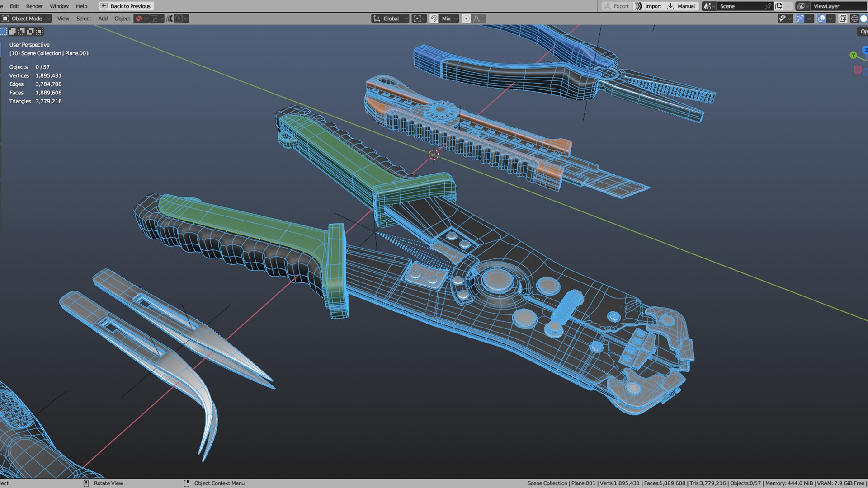Screen dimensions: 868x488
Task: Click the Manual button
Action: pyautogui.click(x=681, y=6)
